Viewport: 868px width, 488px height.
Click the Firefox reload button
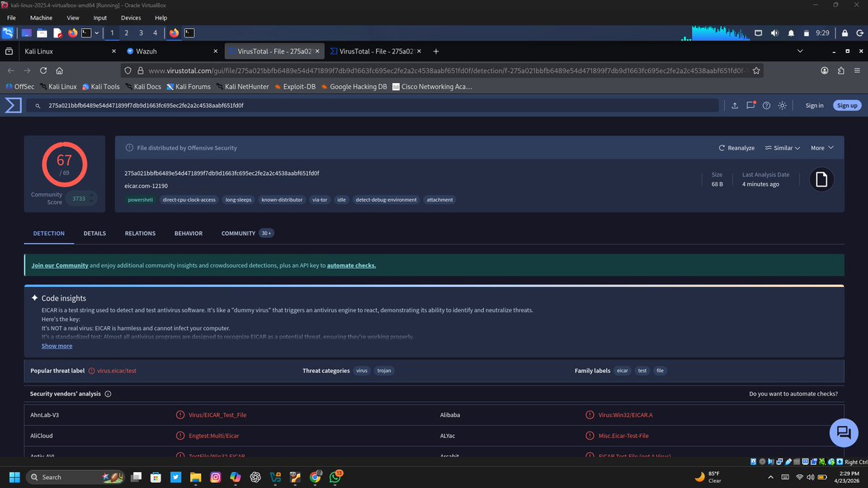[43, 71]
